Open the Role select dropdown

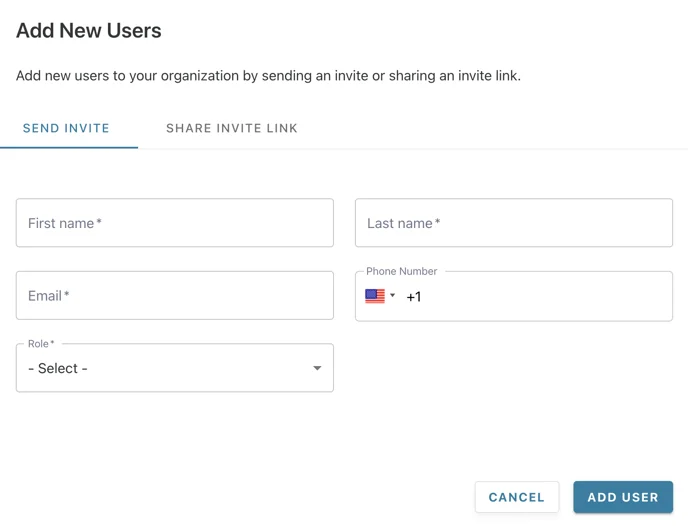[x=175, y=368]
